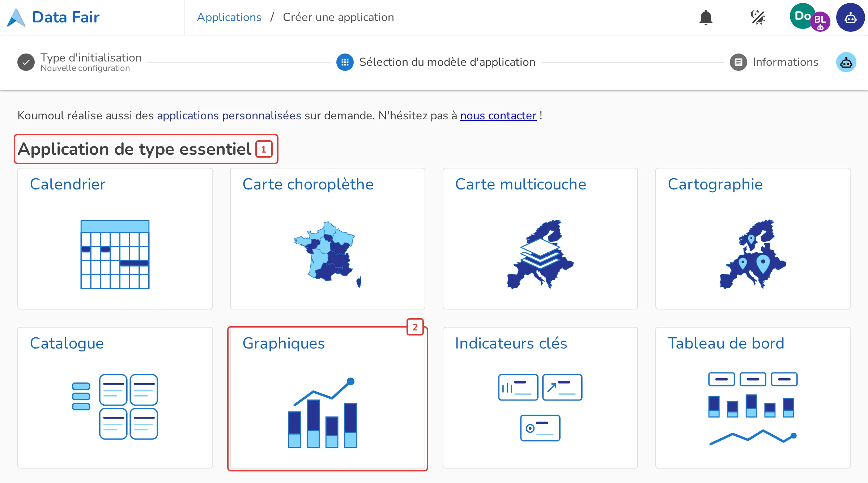Click 'Application de type essentiel' heading

(x=135, y=149)
